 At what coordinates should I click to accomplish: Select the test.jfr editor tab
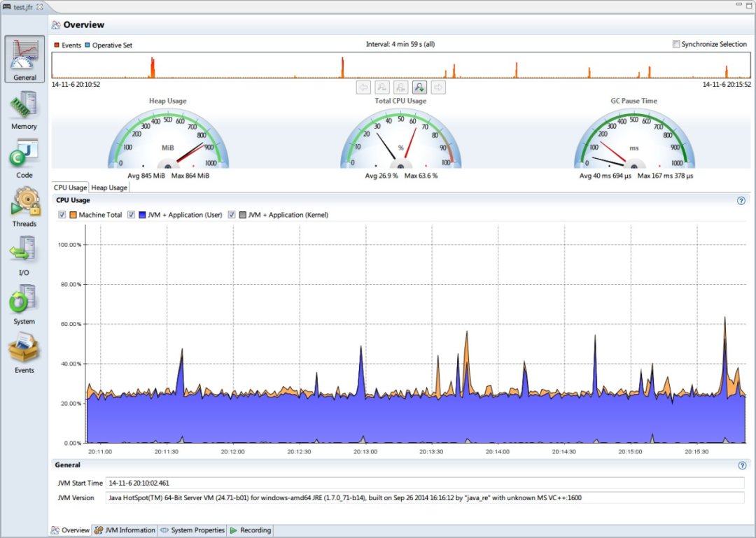point(22,7)
